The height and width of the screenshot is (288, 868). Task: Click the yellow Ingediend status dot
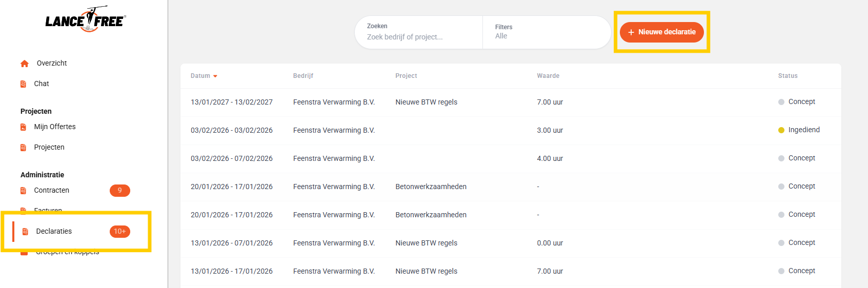coord(781,130)
